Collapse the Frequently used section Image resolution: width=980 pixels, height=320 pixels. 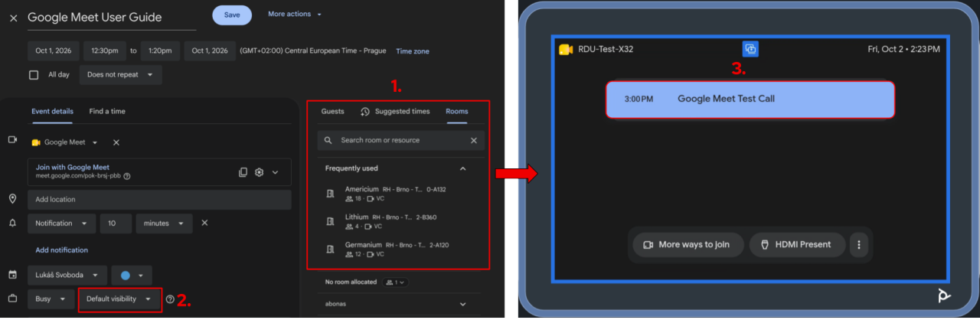pyautogui.click(x=462, y=168)
